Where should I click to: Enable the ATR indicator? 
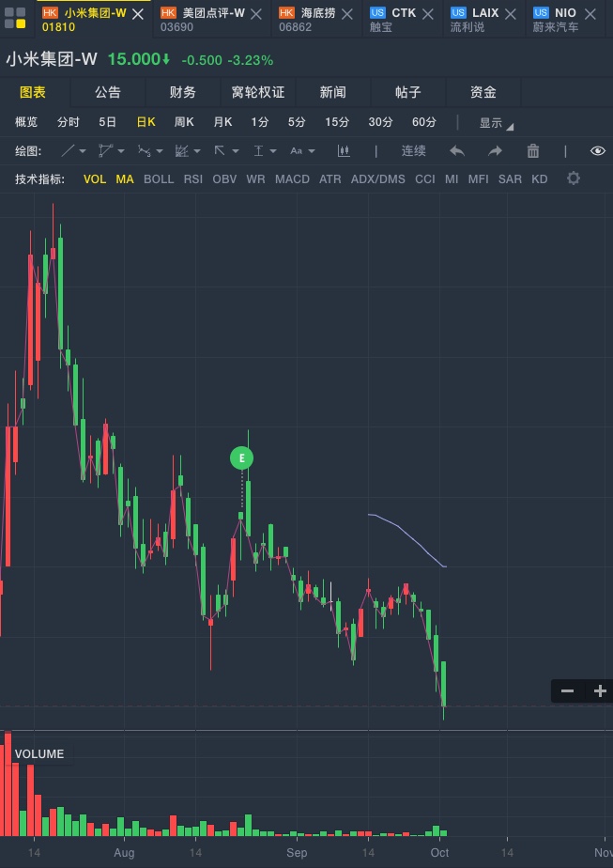click(330, 178)
